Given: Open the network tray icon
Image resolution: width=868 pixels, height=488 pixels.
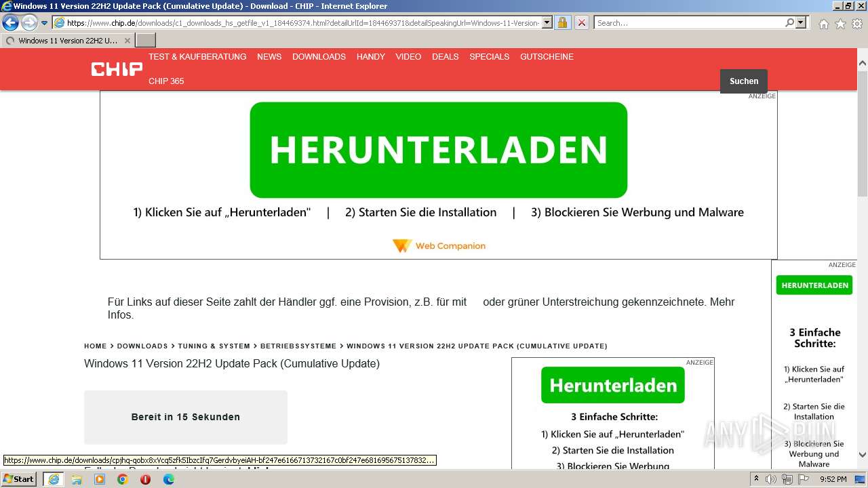Looking at the screenshot, I should (787, 479).
